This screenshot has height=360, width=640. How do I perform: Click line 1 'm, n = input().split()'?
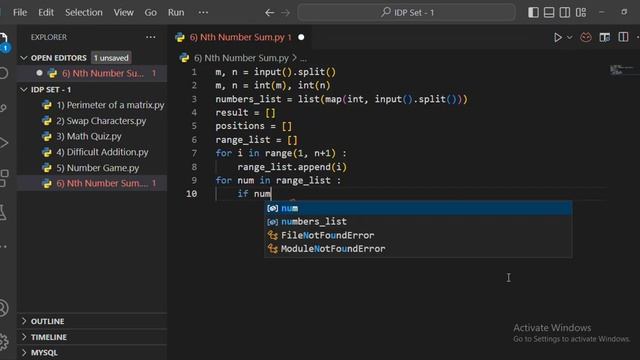(276, 72)
